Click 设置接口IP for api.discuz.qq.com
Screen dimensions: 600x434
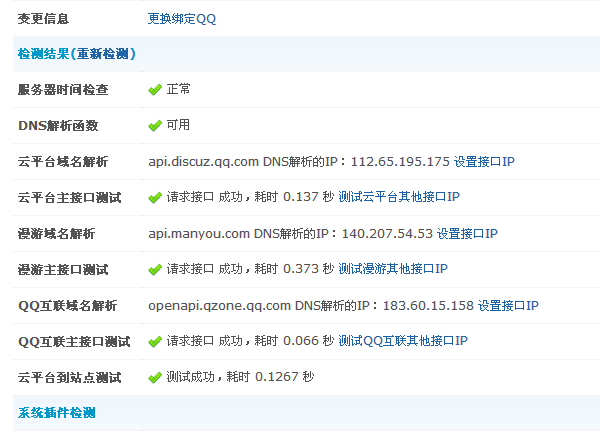pos(484,162)
